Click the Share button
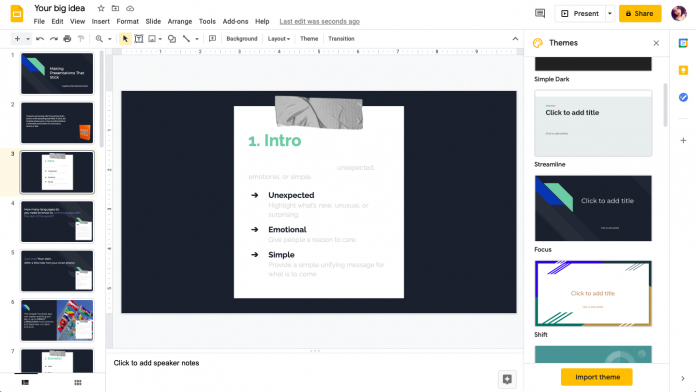Viewport: 696px width, 392px height. point(640,13)
